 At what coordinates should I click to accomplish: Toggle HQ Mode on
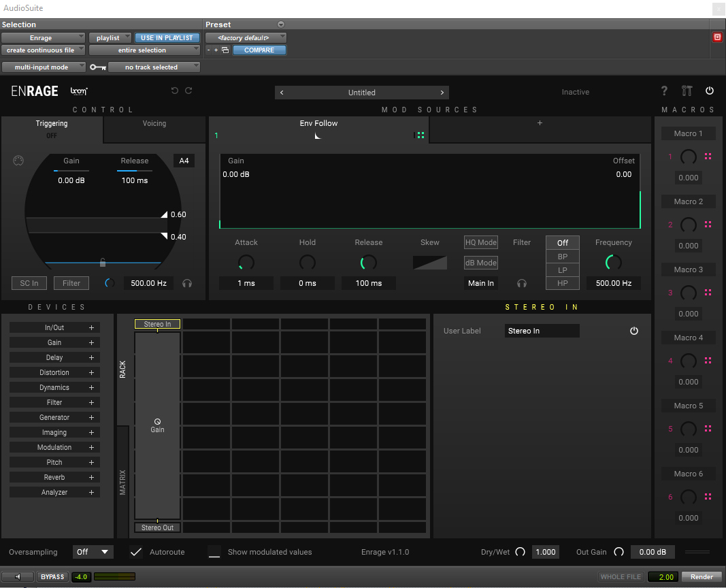click(481, 242)
